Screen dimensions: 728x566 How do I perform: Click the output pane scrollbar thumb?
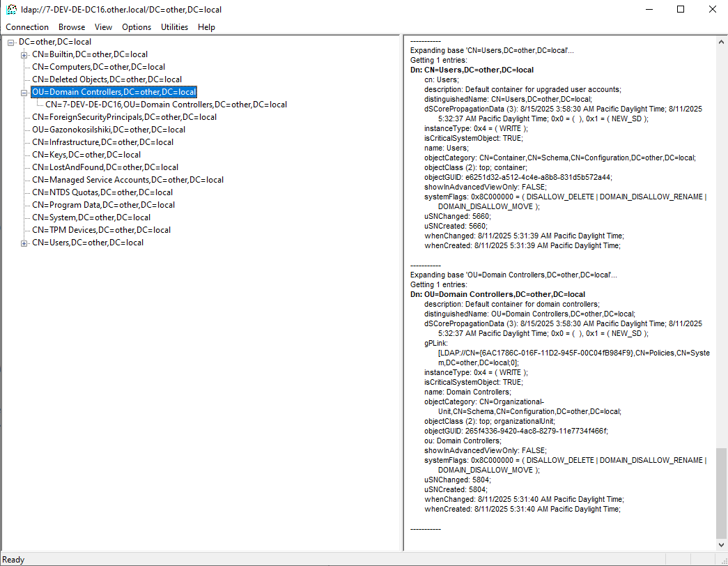pos(721,492)
